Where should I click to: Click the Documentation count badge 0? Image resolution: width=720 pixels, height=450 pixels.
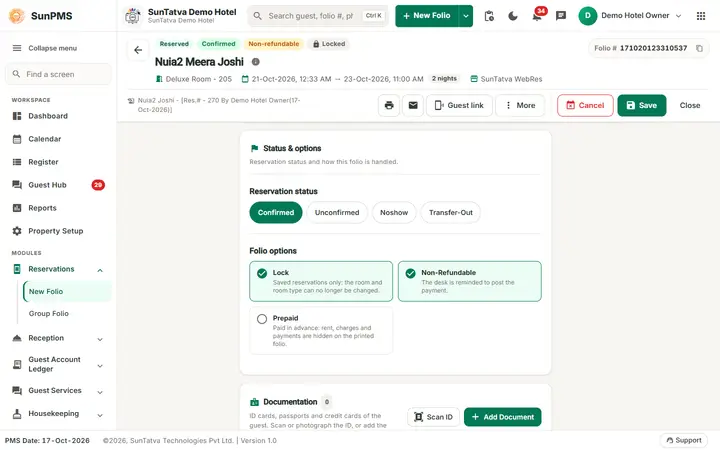pos(326,402)
